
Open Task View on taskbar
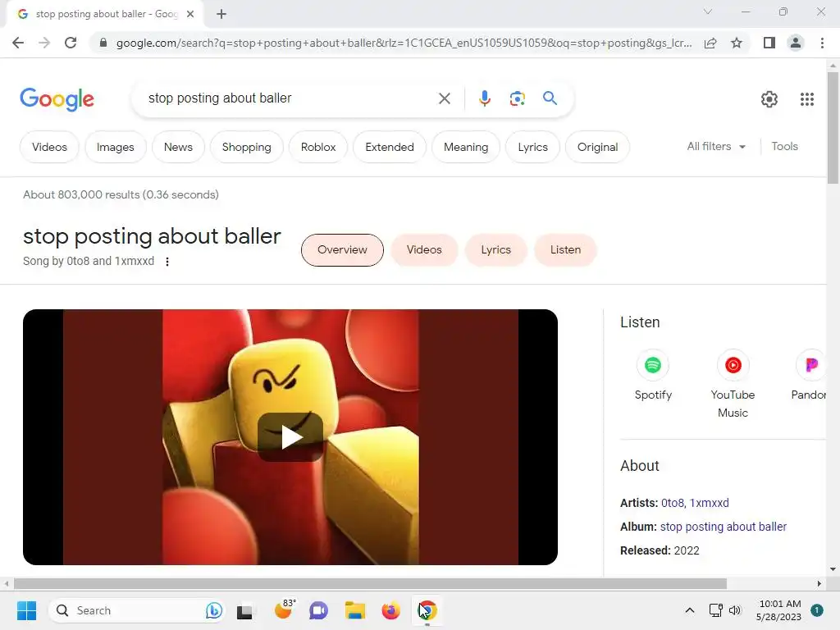click(x=244, y=610)
